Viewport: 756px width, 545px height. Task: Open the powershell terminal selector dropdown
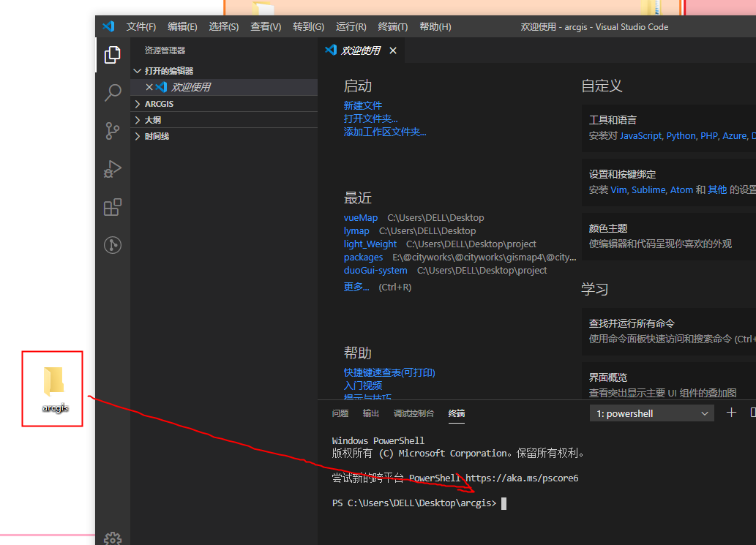pyautogui.click(x=652, y=413)
